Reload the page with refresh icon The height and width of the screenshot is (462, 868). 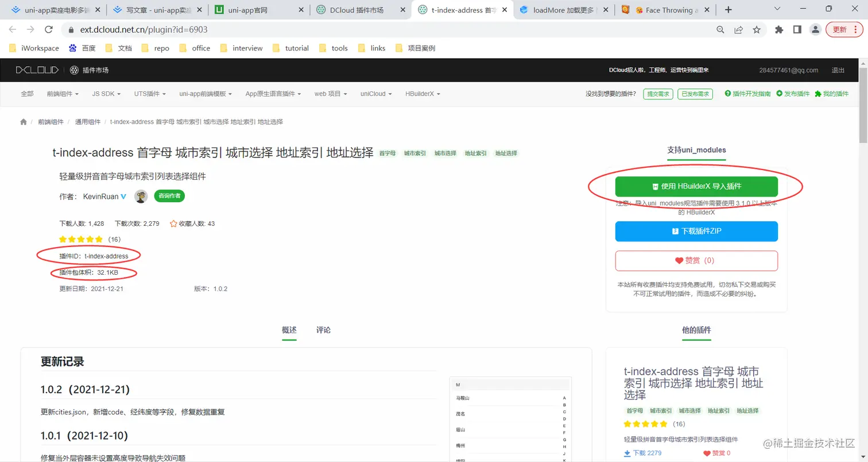pyautogui.click(x=49, y=30)
